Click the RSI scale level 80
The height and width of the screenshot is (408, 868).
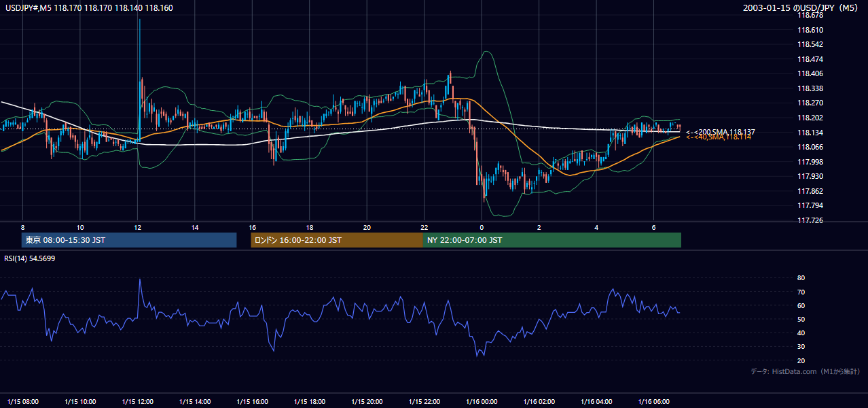[801, 278]
